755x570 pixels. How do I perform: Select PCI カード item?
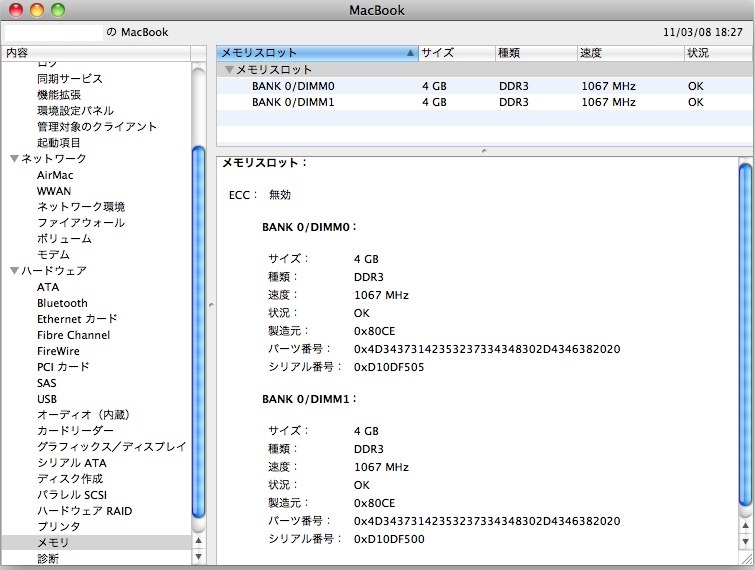[x=63, y=366]
